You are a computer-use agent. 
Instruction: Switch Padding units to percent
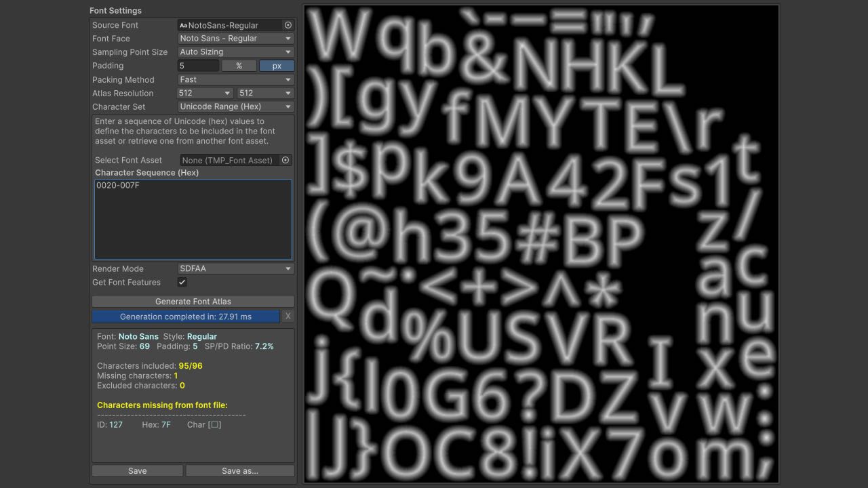(x=239, y=65)
